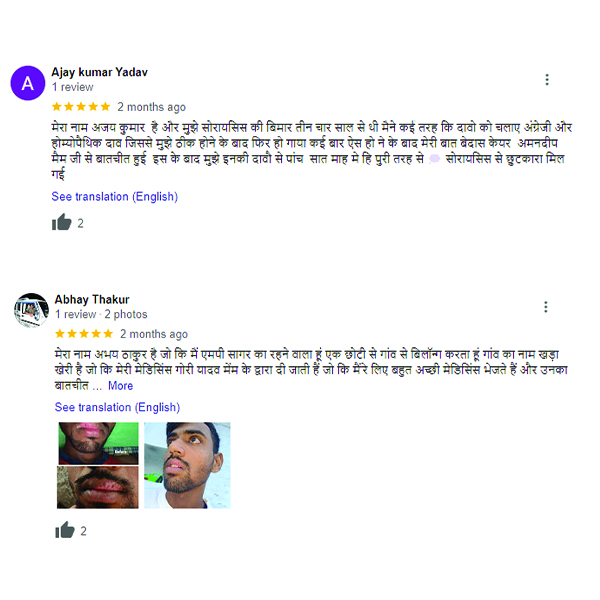
Task: Click Abhay Thakur's profile picture
Action: [x=31, y=310]
